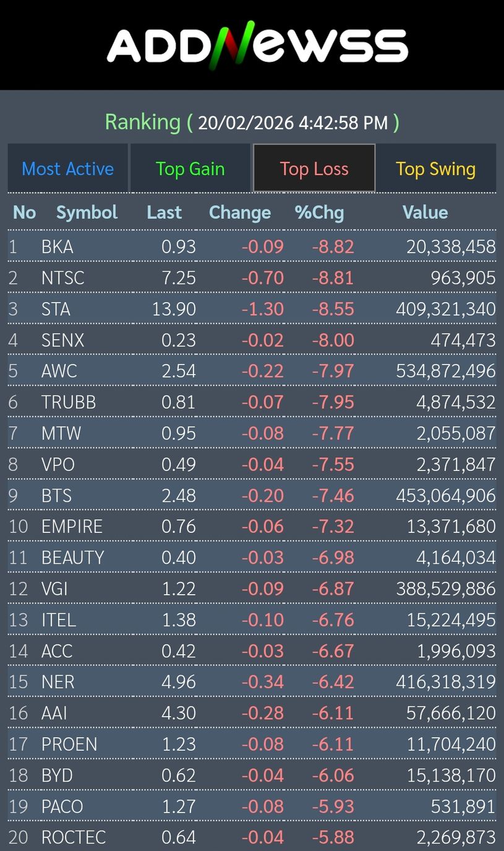This screenshot has width=504, height=851.
Task: Select the BTS symbol
Action: click(x=56, y=496)
